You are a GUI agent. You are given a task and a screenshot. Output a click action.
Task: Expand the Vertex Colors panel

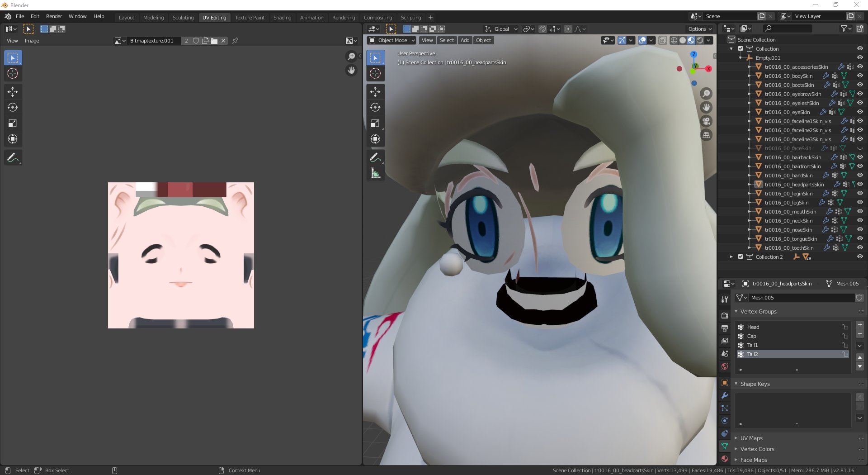click(x=736, y=449)
